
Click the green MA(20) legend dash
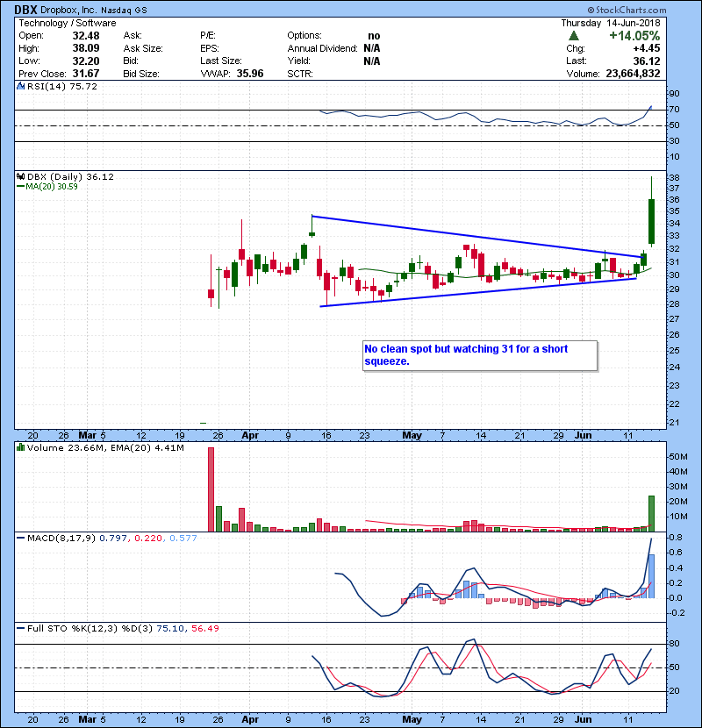coord(20,186)
